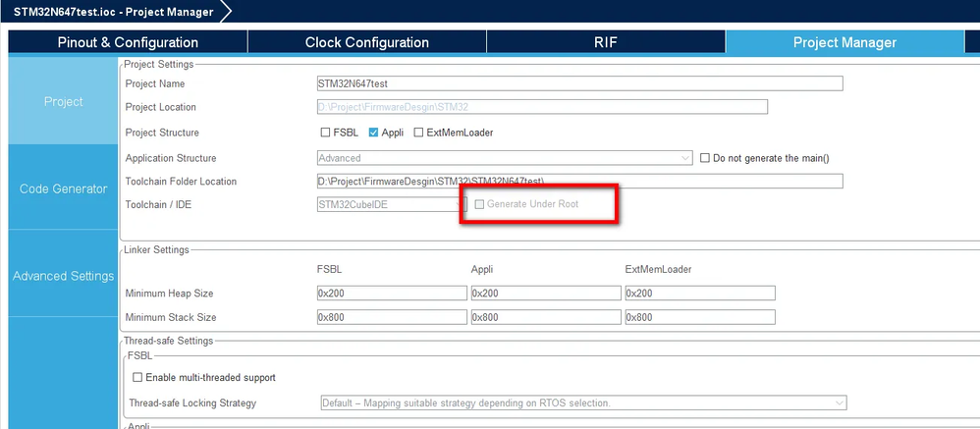
Task: Enable the ExtMemLoader checkbox
Action: 418,133
